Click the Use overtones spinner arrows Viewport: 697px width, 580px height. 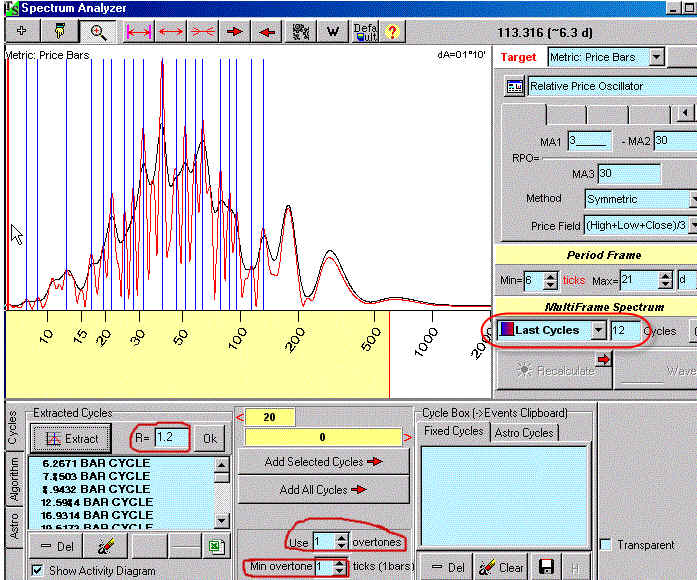tap(342, 542)
